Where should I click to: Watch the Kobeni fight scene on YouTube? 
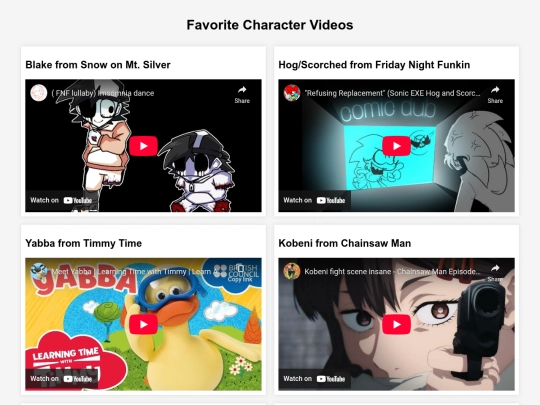tap(314, 379)
